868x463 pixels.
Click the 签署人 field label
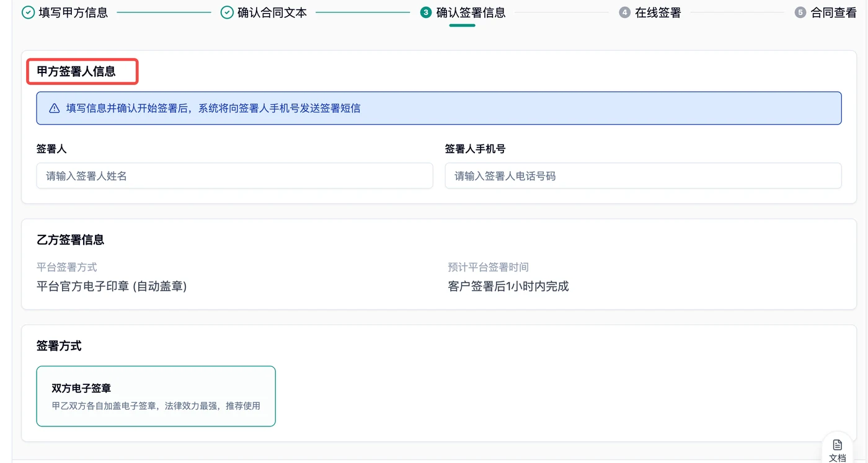point(51,149)
